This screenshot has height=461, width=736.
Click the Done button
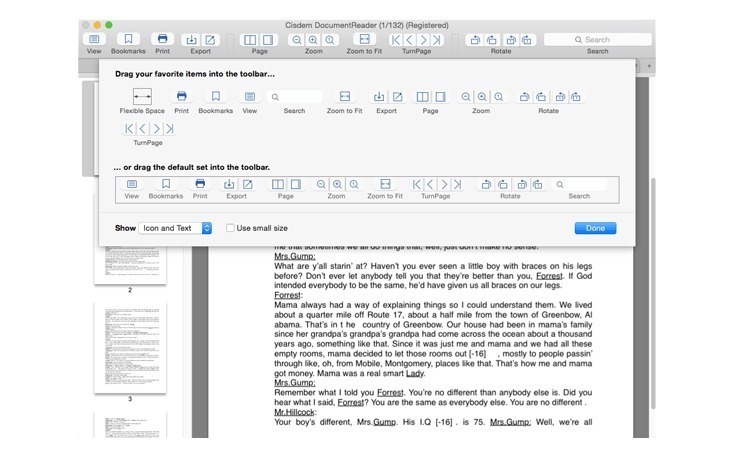point(595,228)
